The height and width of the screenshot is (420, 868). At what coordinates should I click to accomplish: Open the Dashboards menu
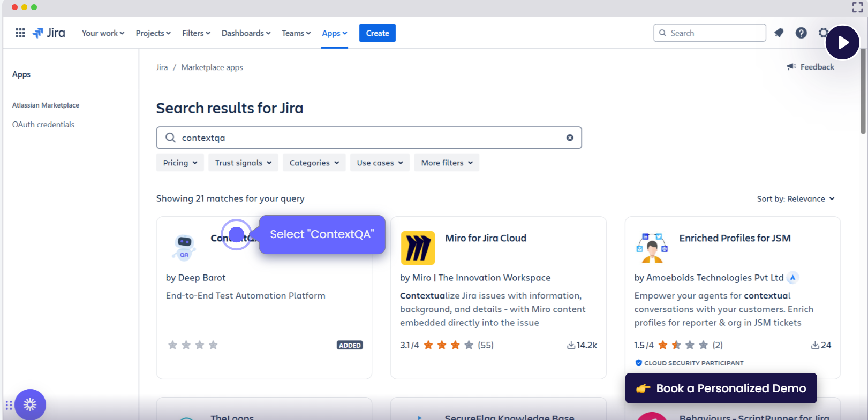[x=246, y=33]
